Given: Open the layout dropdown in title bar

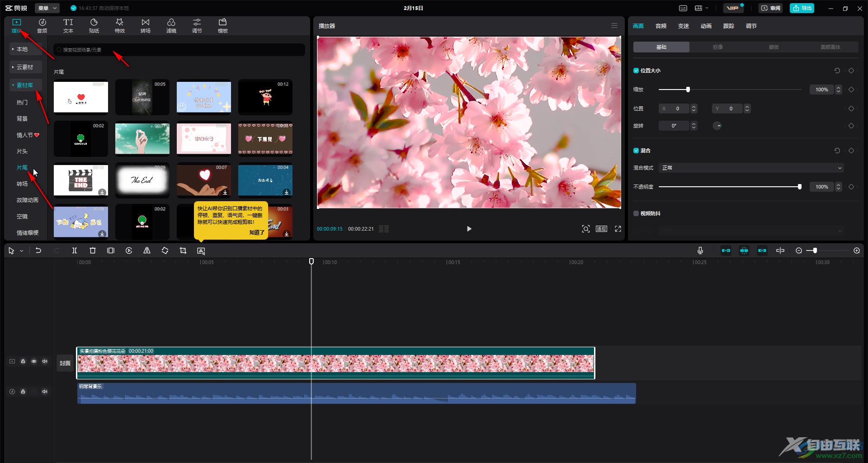Looking at the screenshot, I should 702,8.
